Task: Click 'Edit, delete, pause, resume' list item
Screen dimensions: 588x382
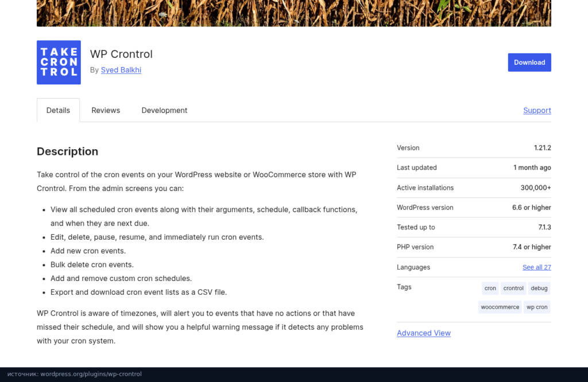Action: (x=157, y=237)
